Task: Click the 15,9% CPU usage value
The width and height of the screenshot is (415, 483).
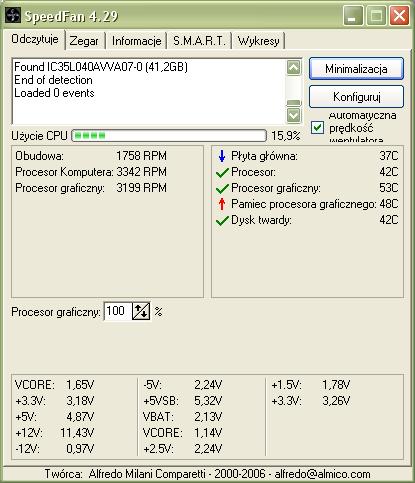Action: 286,136
